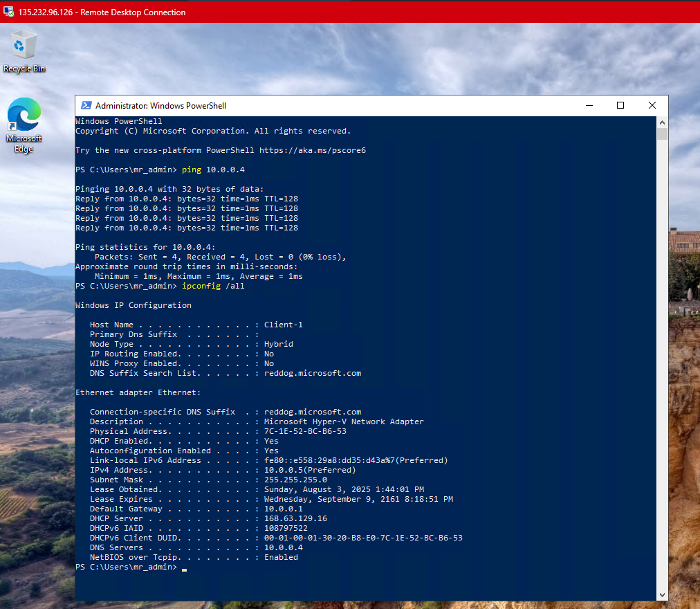
Task: Click the lease obtained date 'Sunday, August 3, 2025'
Action: 319,490
